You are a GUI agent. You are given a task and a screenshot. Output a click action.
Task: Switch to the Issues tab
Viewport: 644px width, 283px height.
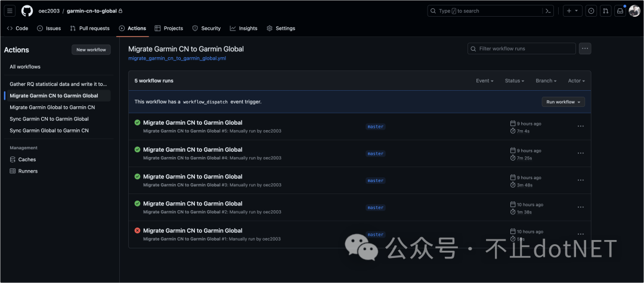click(x=49, y=29)
